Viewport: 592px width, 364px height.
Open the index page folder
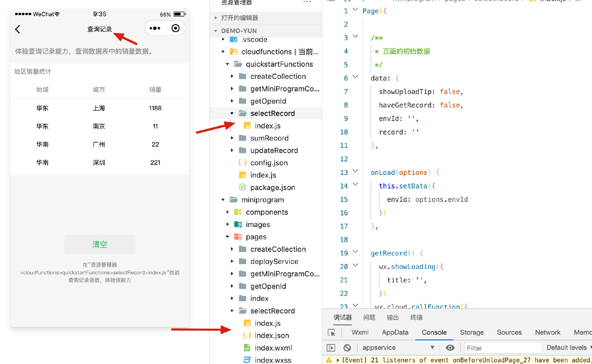coord(259,299)
